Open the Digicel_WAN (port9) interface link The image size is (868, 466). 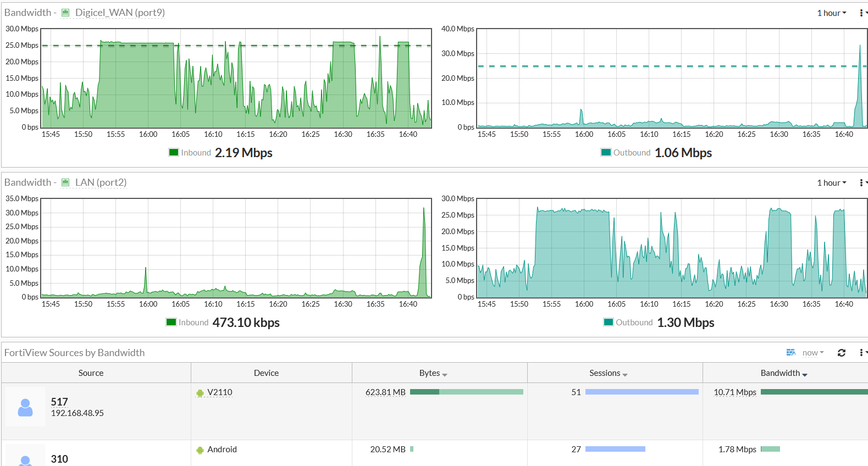[x=120, y=13]
